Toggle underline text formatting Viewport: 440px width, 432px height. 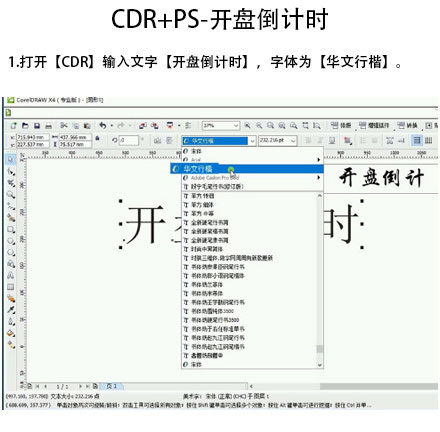click(x=332, y=140)
